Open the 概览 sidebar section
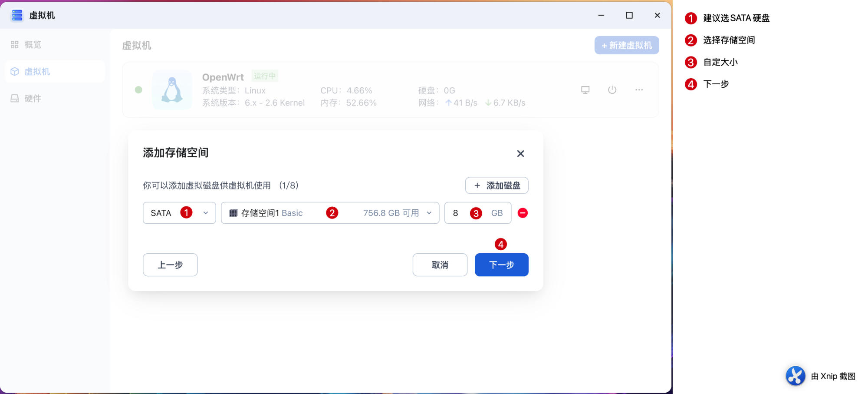 pyautogui.click(x=33, y=45)
